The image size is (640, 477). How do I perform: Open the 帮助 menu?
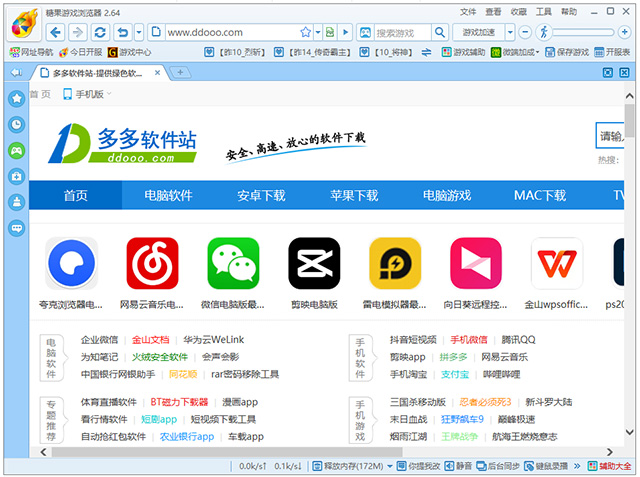pos(569,12)
